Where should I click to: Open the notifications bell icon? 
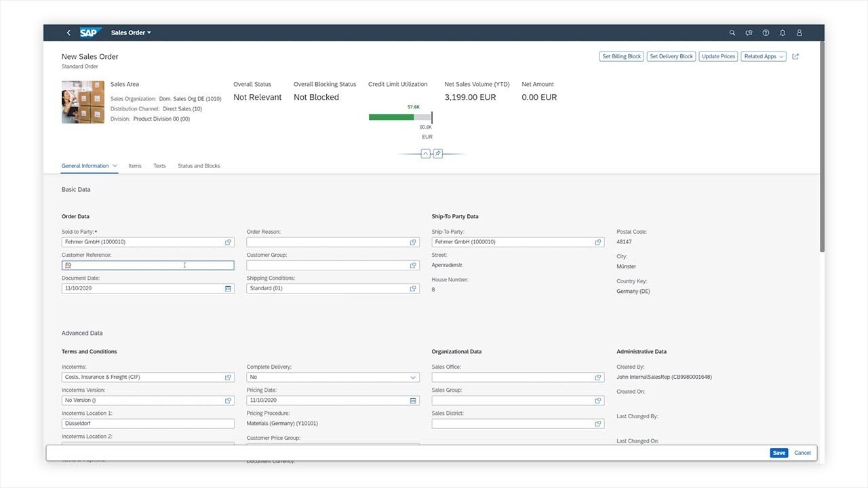tap(782, 32)
